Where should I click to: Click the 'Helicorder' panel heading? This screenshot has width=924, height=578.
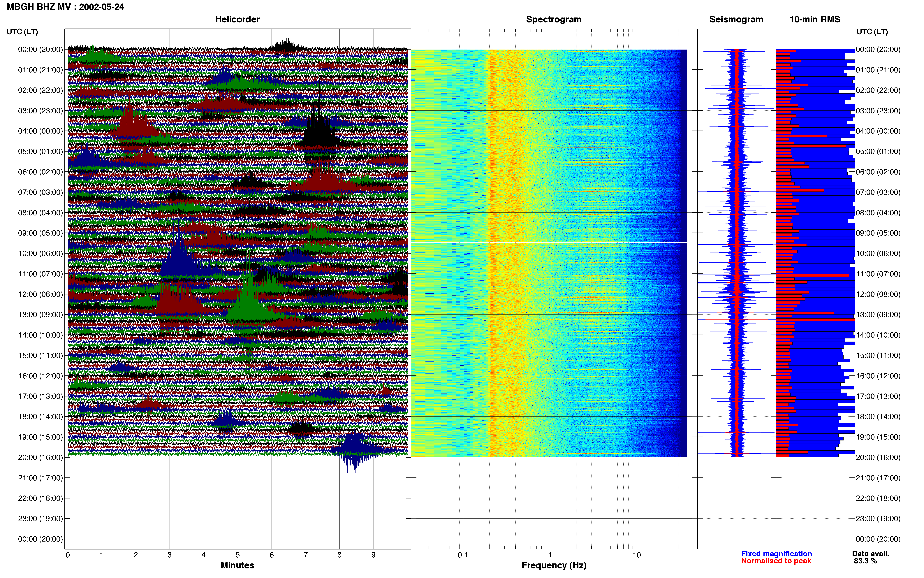click(x=237, y=19)
